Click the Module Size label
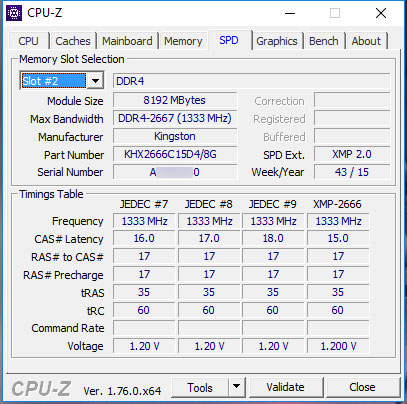 pos(75,101)
